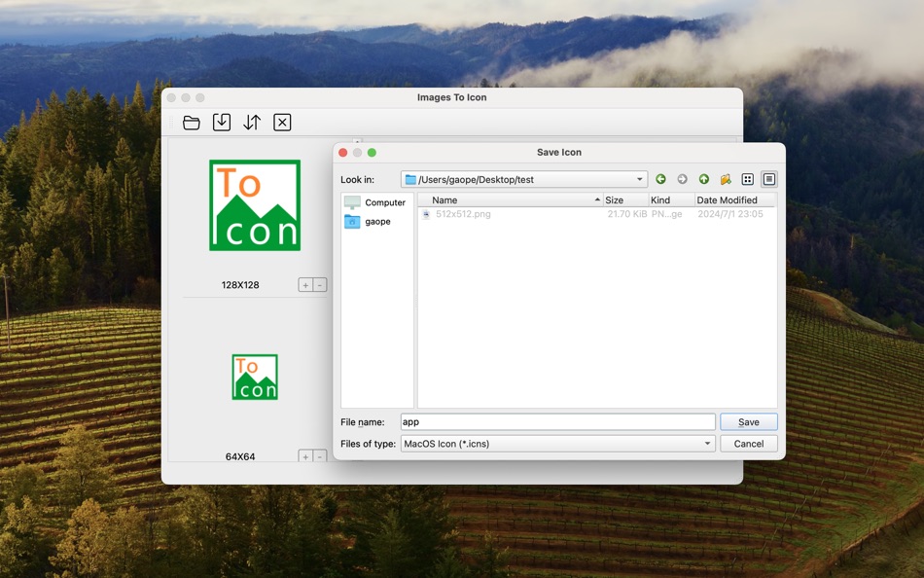The image size is (924, 578).
Task: Go back using the green back arrow
Action: [x=660, y=179]
